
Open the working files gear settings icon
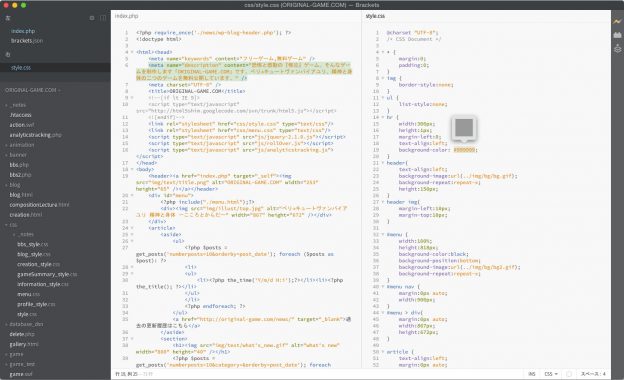(x=92, y=18)
